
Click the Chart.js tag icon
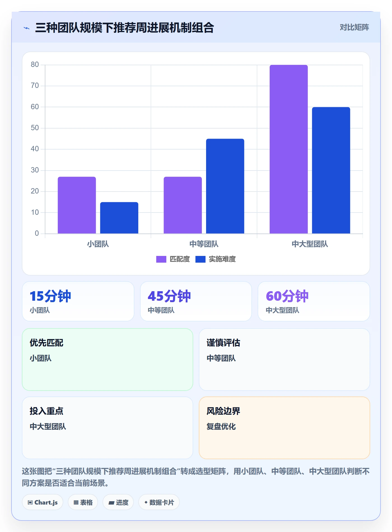[x=30, y=503]
